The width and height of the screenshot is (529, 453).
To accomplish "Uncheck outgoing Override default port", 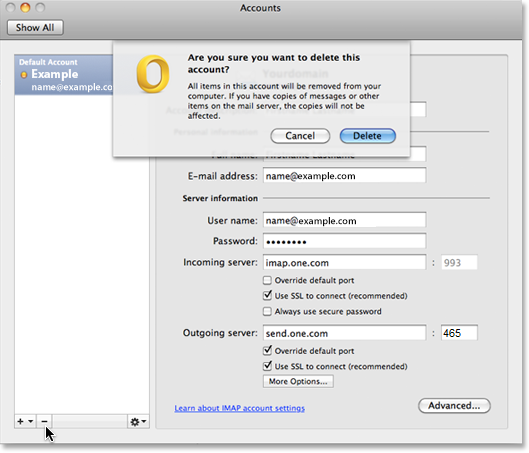I will point(267,350).
